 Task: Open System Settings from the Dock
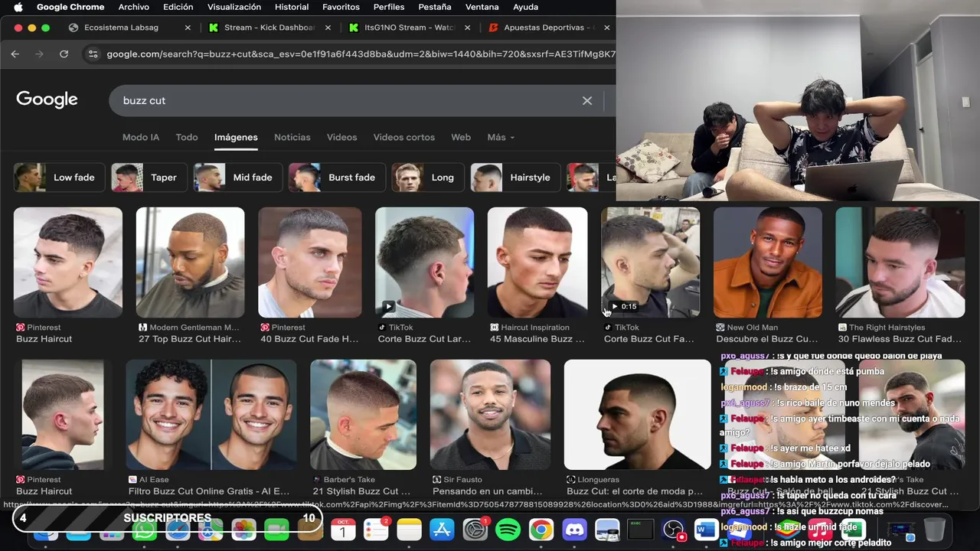point(475,529)
